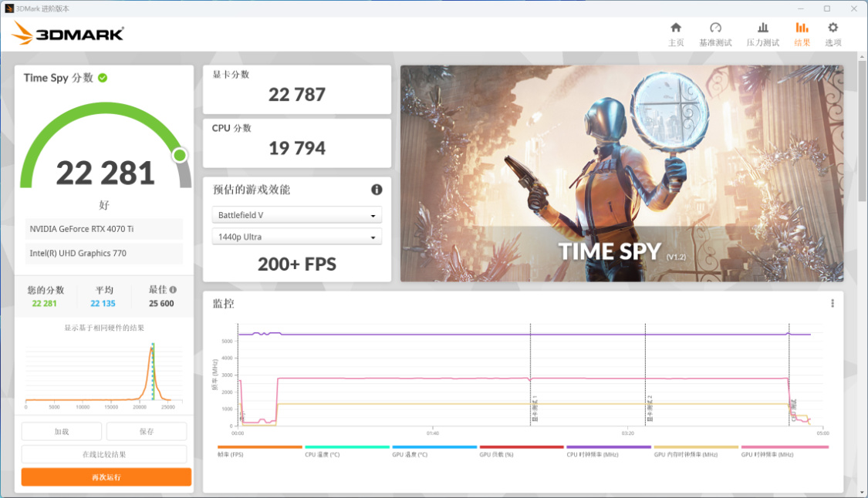Open the monitoring panel three-dot menu
Viewport: 868px width, 498px height.
832,303
